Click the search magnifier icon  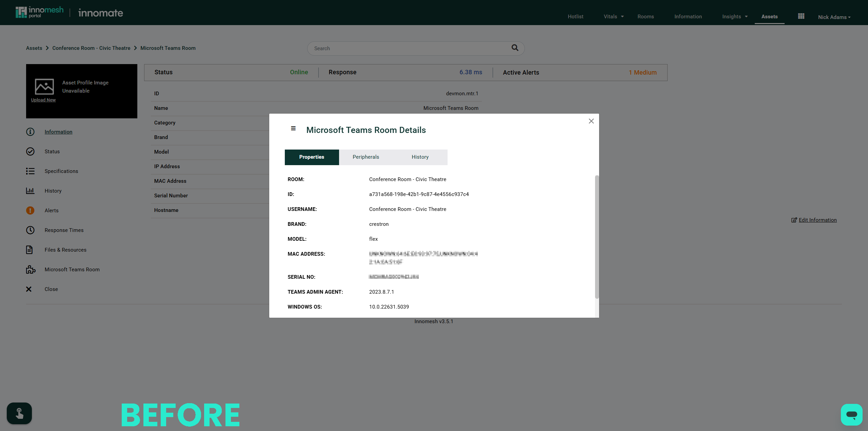(515, 48)
